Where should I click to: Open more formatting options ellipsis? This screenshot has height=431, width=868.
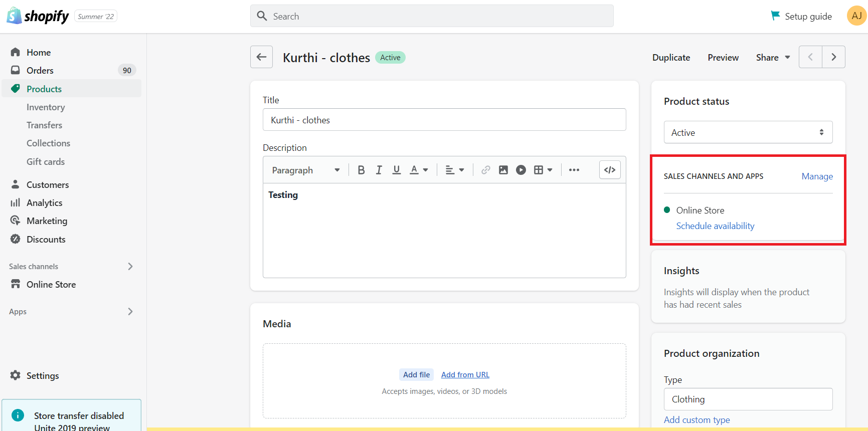pos(574,170)
